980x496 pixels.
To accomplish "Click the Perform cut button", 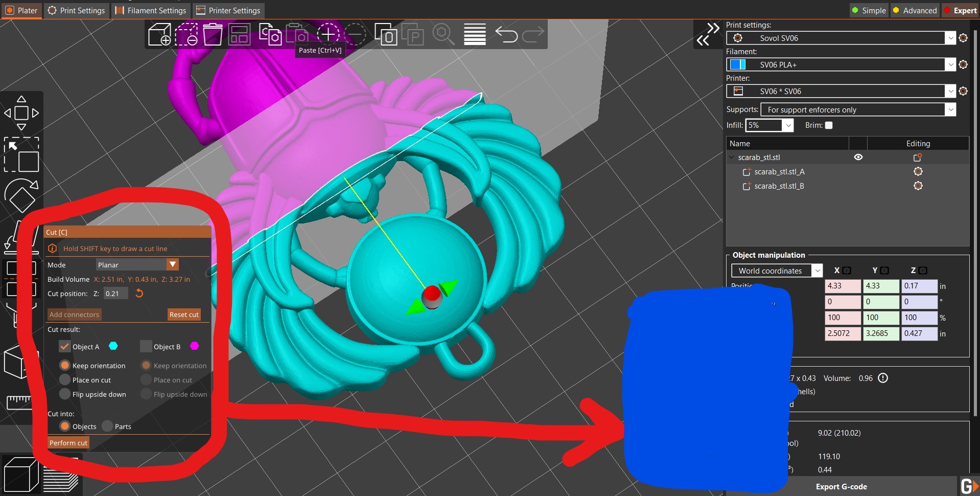I will pos(68,442).
